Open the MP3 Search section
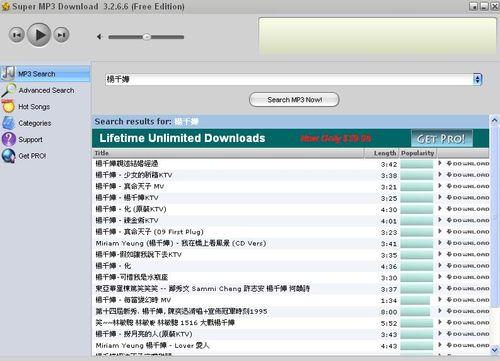500x361 pixels. (45, 74)
